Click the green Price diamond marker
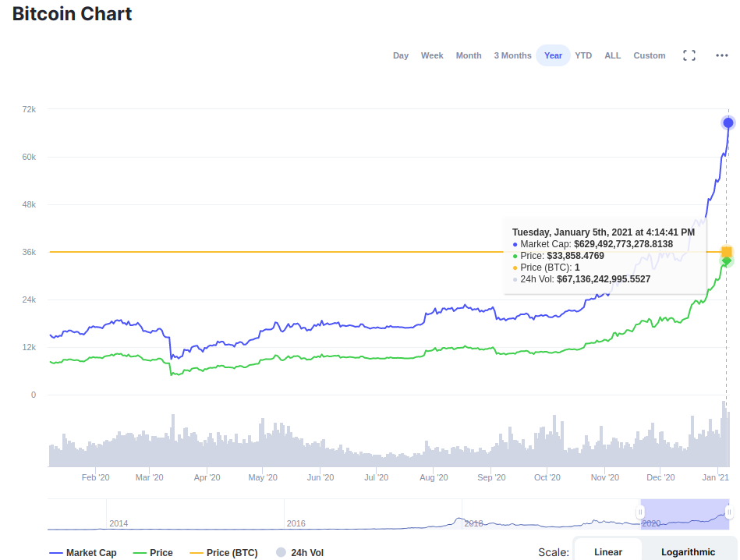Viewport: 740px width, 560px height. [x=727, y=261]
